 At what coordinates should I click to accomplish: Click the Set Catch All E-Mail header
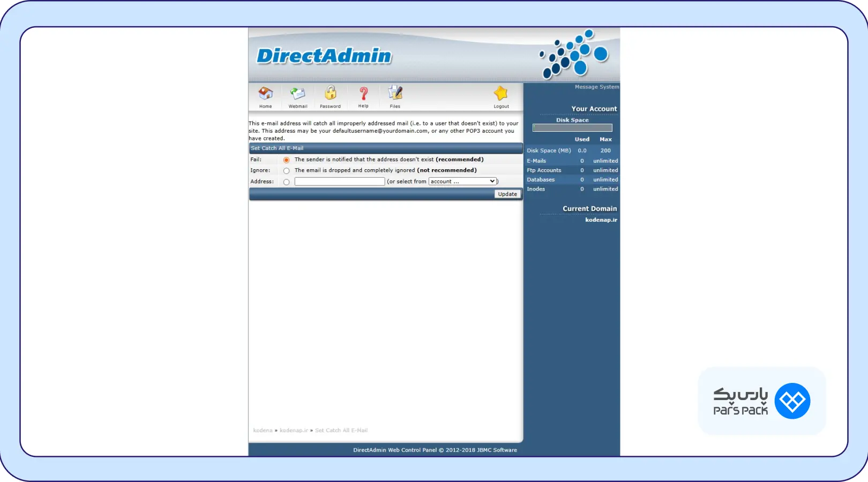(277, 148)
